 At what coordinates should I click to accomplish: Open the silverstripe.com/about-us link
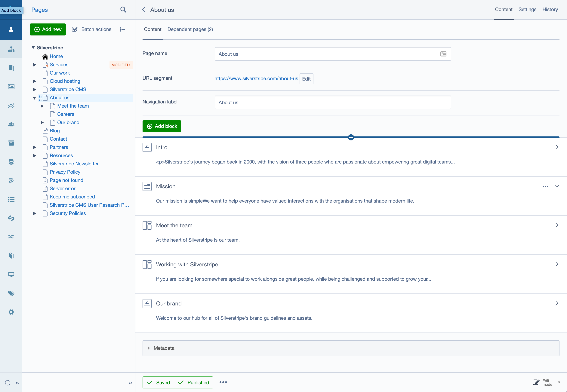click(256, 78)
